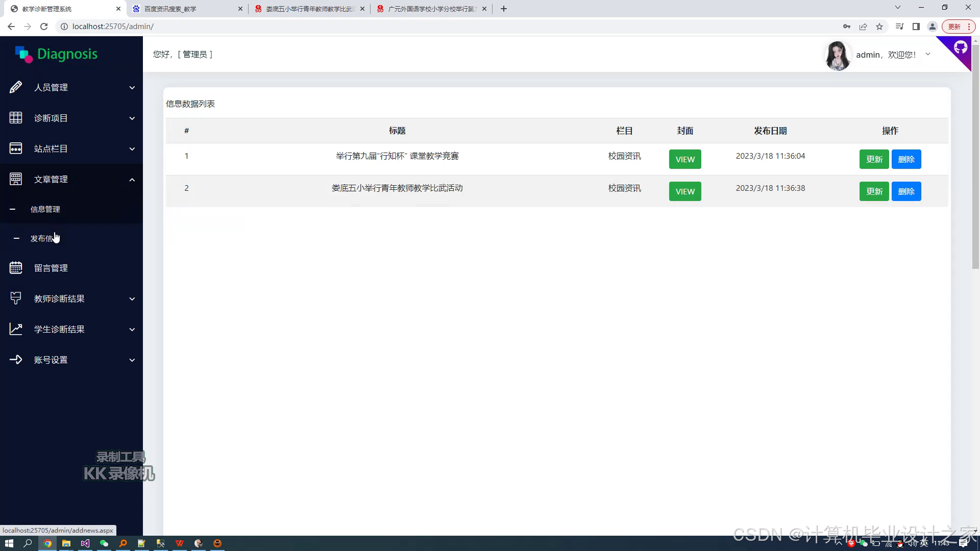Click the arrow icon beside 账号设置
This screenshot has height=551, width=980.
tap(16, 360)
